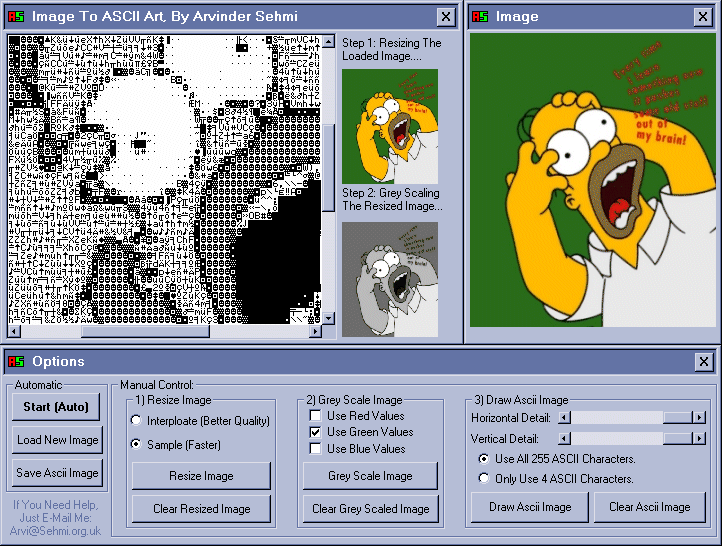Click the resized color Homer thumbnail
The image size is (722, 546).
pos(389,124)
